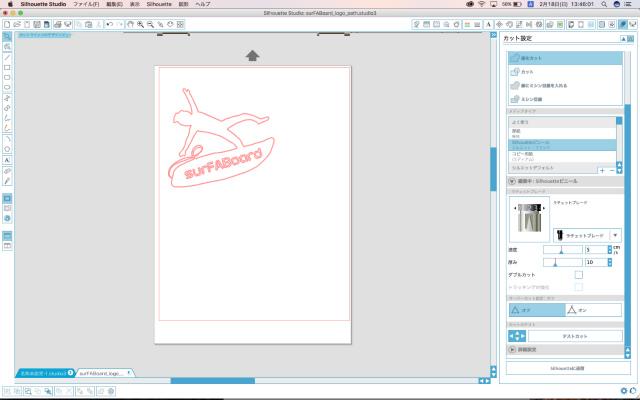Open the Line Color panel icon
This screenshot has width=640, height=400.
pyautogui.click(x=467, y=24)
